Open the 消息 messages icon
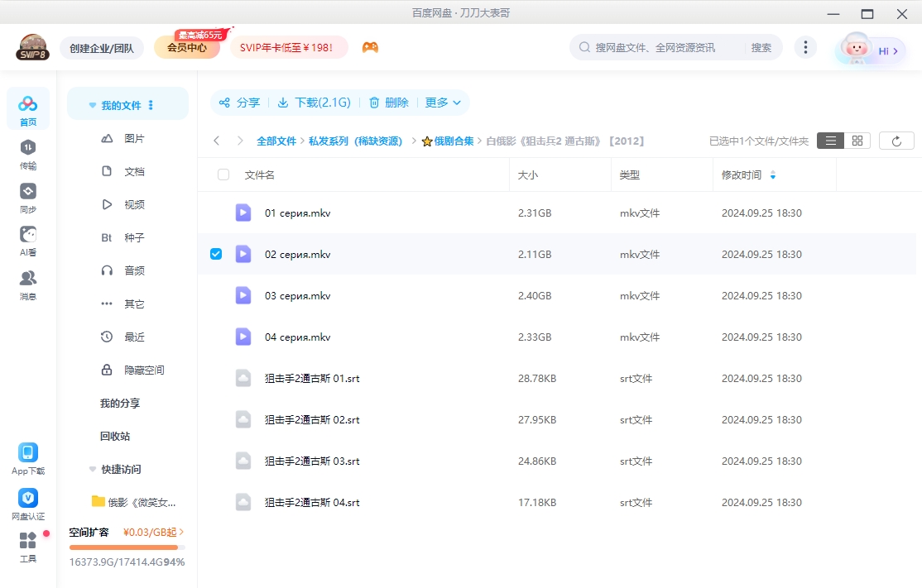Viewport: 922px width, 588px height. click(x=28, y=281)
